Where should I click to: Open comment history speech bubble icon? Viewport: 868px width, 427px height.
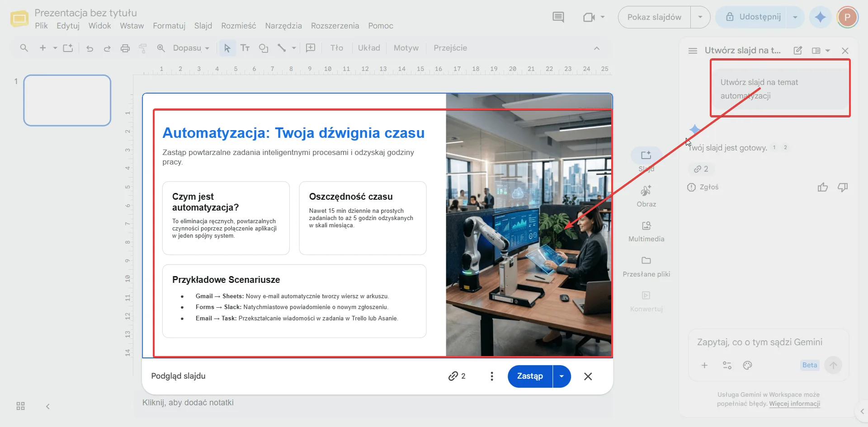pyautogui.click(x=558, y=17)
